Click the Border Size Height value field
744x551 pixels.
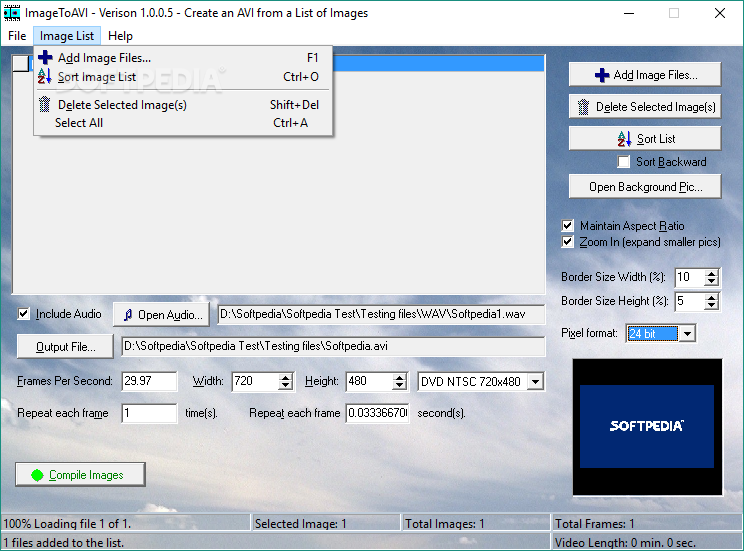(690, 301)
